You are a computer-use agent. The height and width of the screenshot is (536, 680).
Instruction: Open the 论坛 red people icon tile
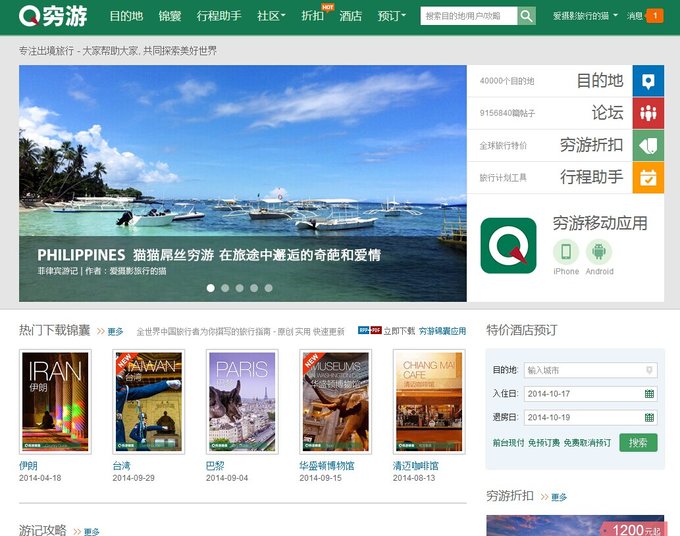click(x=648, y=113)
